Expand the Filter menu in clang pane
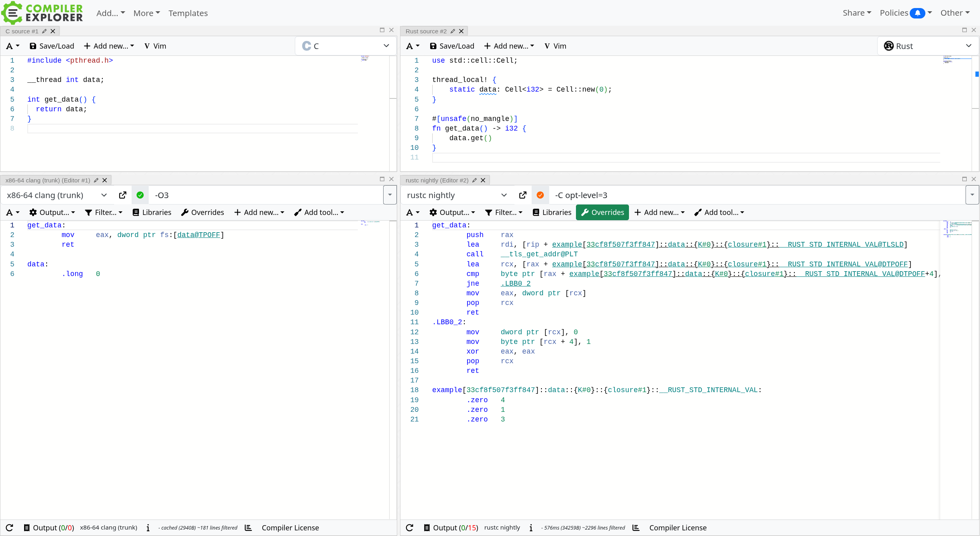 pyautogui.click(x=104, y=213)
